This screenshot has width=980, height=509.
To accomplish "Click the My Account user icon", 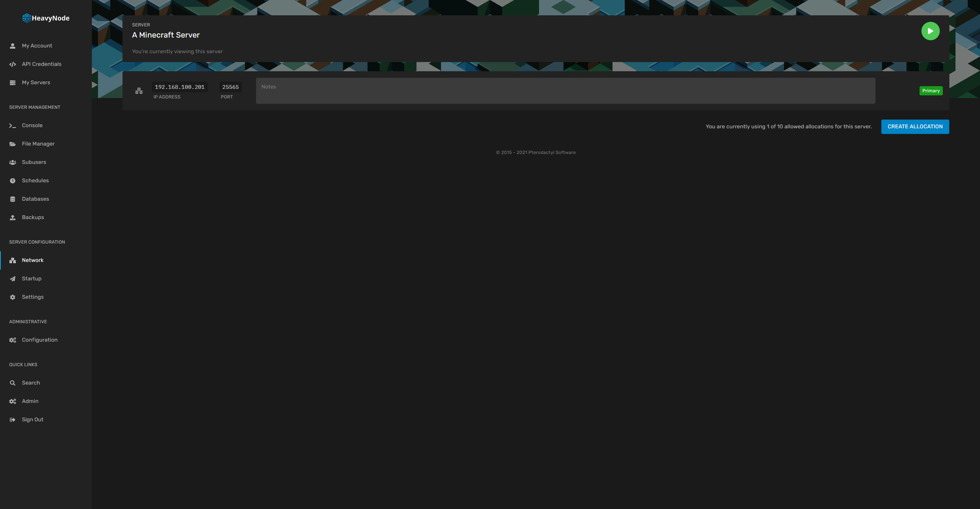I will point(13,46).
